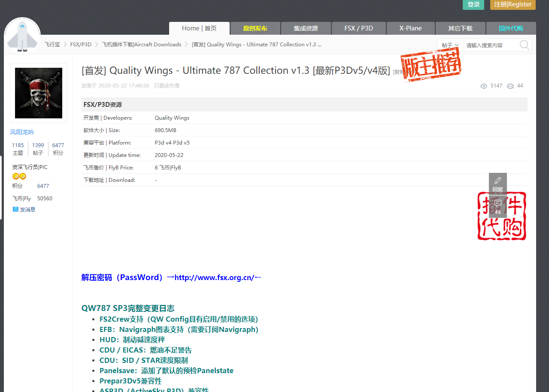The height and width of the screenshot is (392, 549).
Task: Click the 690.5MB size value
Action: click(x=165, y=130)
